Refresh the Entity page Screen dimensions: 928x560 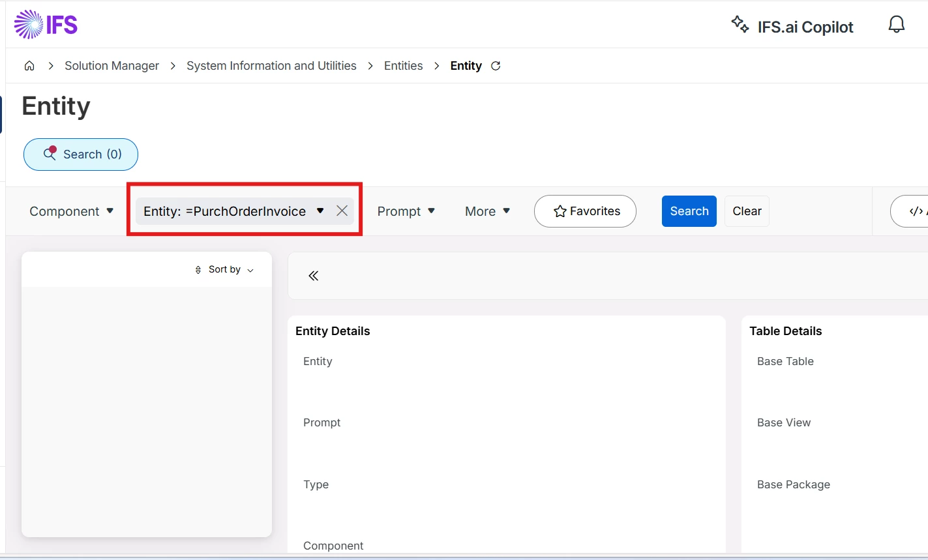(x=496, y=66)
